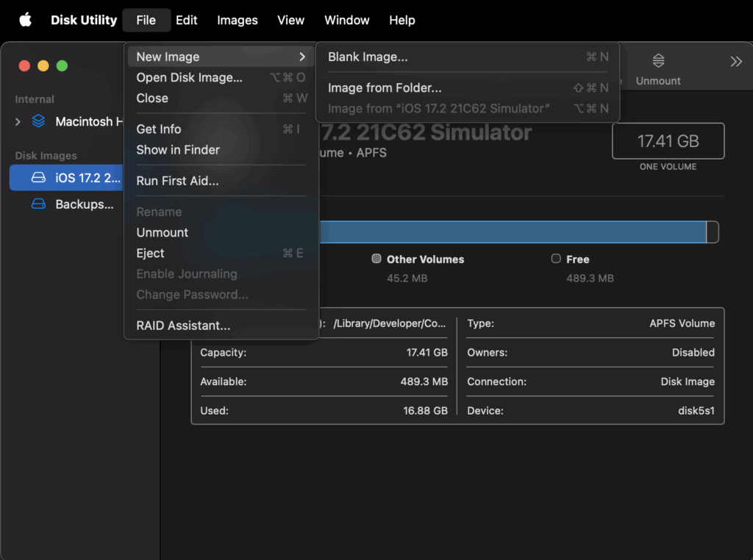The image size is (753, 560).
Task: Click the Type value APFS Volume
Action: click(682, 323)
